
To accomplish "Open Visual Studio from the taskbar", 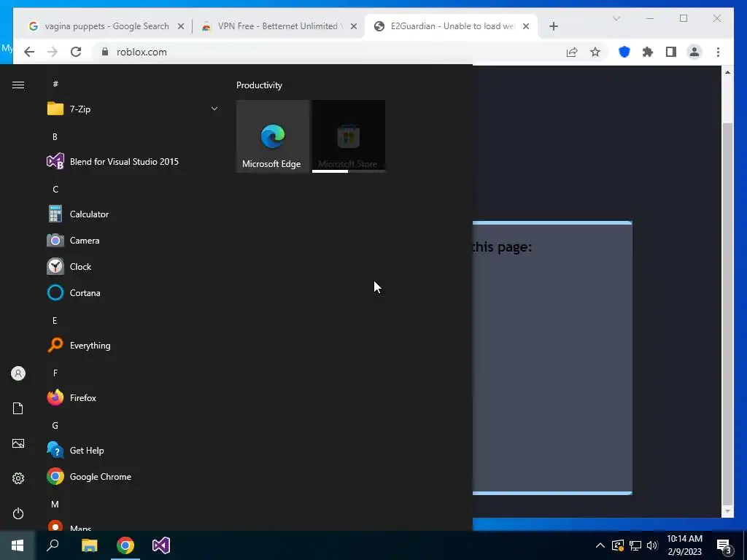I will point(161,545).
